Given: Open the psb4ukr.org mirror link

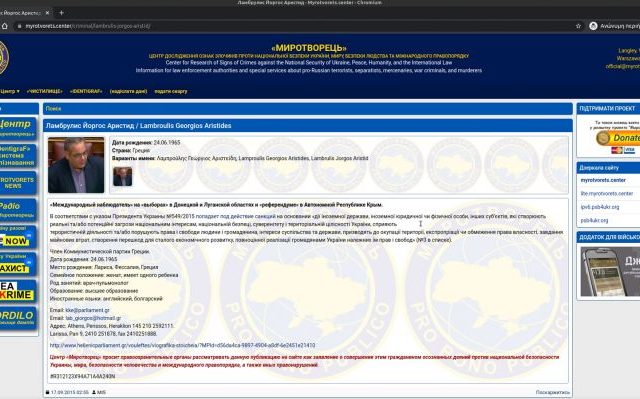Looking at the screenshot, I should click(594, 221).
